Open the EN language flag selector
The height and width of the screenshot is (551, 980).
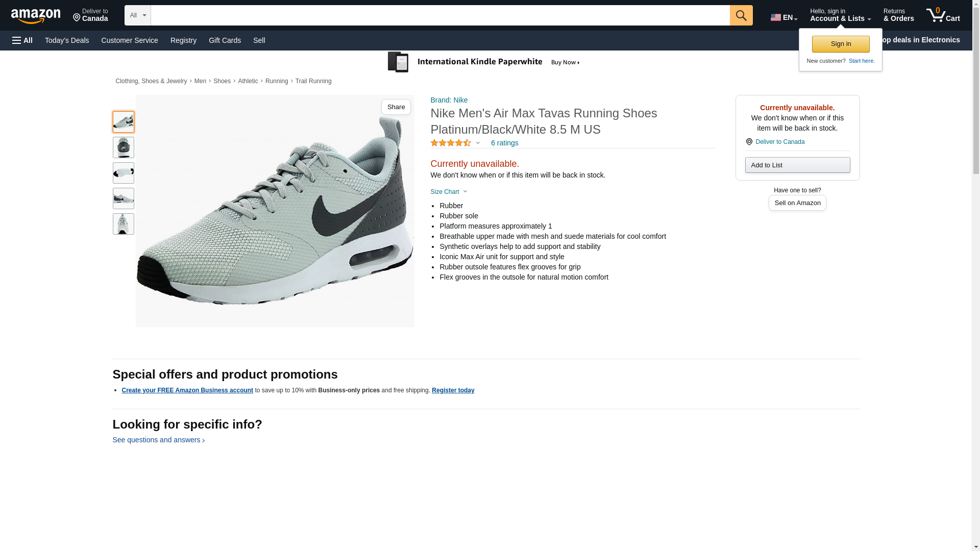click(783, 17)
